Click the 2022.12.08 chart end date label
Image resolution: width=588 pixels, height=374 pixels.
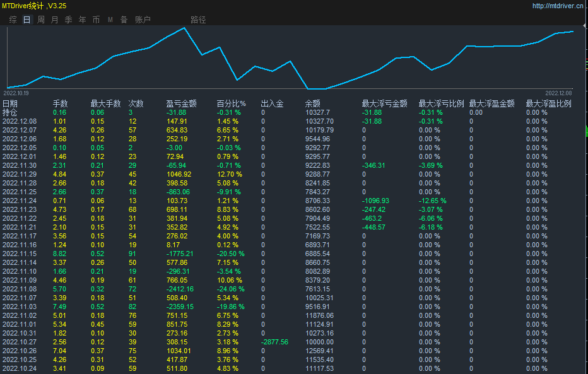558,93
